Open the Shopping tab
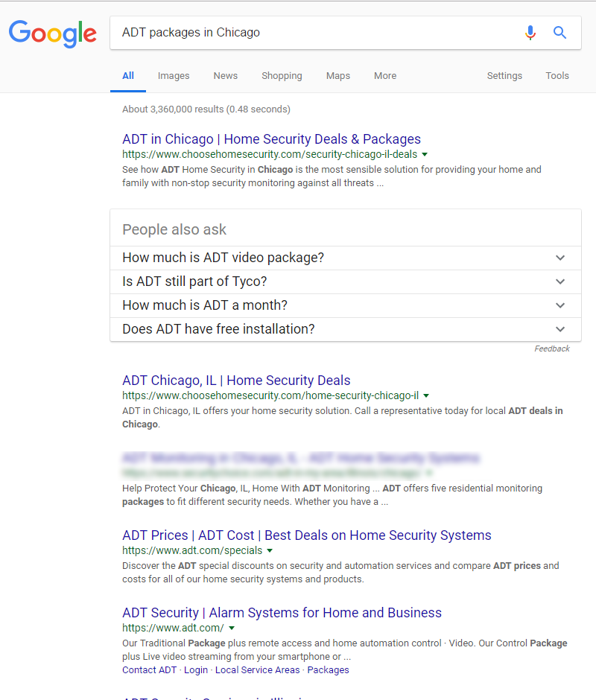The image size is (596, 700). pos(282,75)
